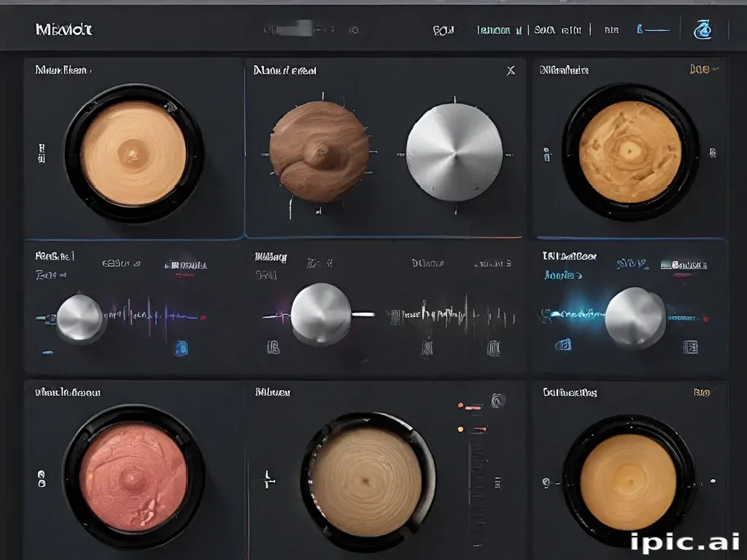The image size is (747, 560).
Task: Click the orange marbled knob with dark center dot
Action: point(630,152)
